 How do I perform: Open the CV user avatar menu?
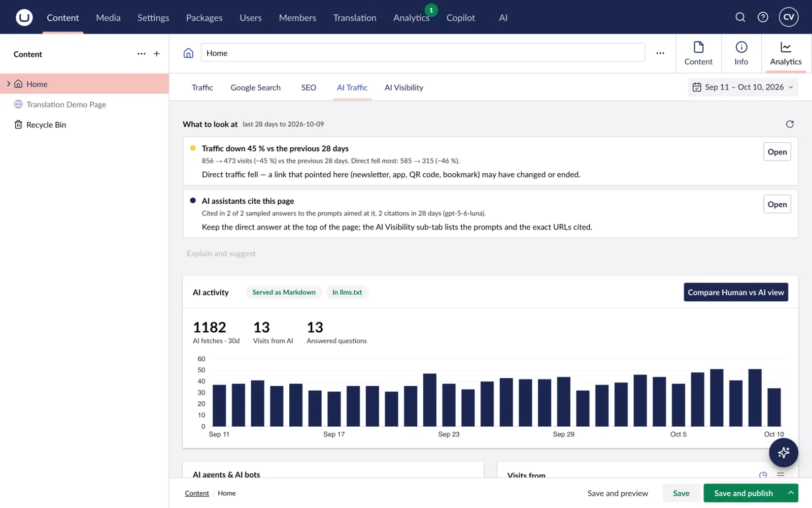(x=789, y=17)
